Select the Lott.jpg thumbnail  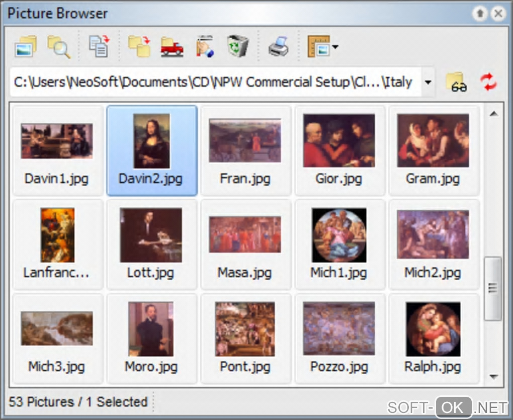pyautogui.click(x=152, y=244)
